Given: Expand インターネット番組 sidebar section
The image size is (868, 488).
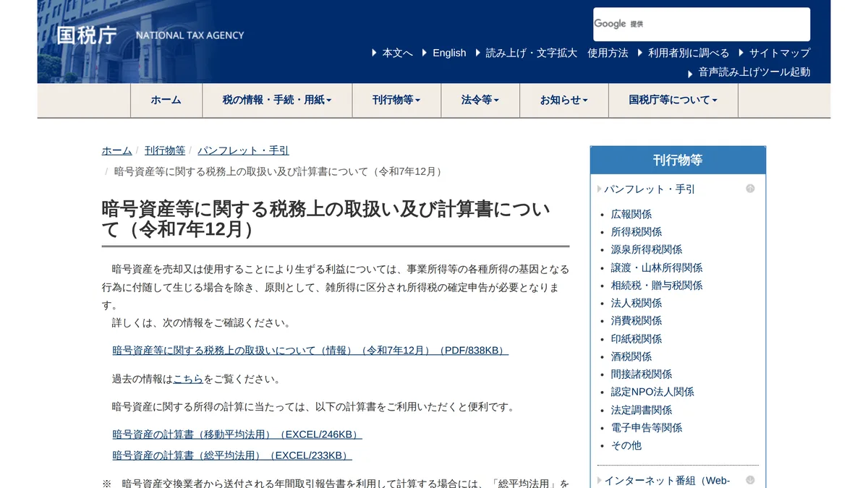Looking at the screenshot, I should 667,481.
